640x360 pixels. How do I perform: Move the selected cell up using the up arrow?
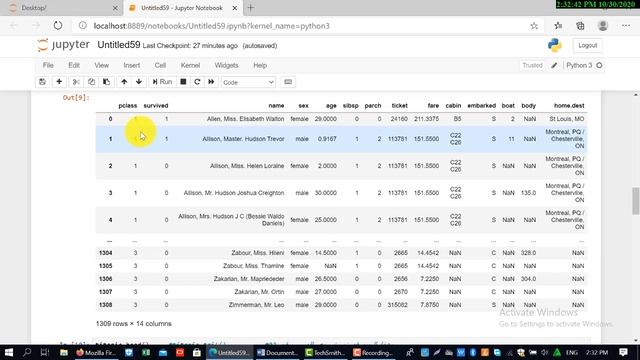pos(124,82)
